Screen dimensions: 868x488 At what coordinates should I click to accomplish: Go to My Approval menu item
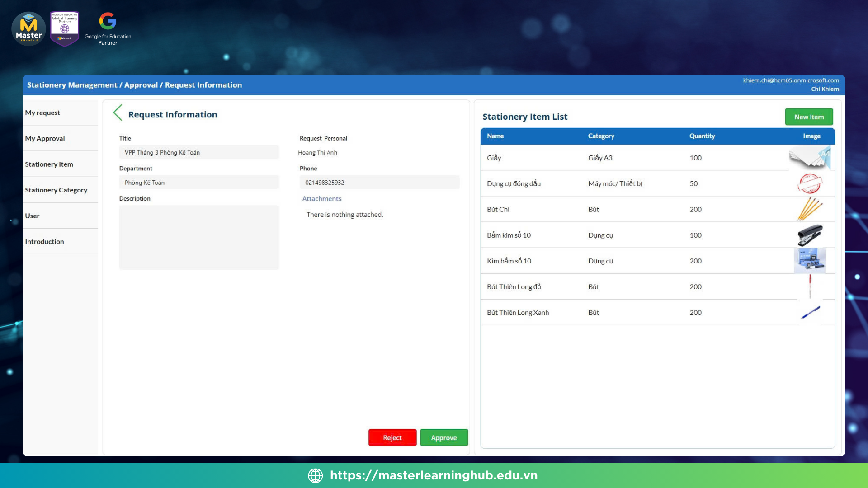[45, 138]
